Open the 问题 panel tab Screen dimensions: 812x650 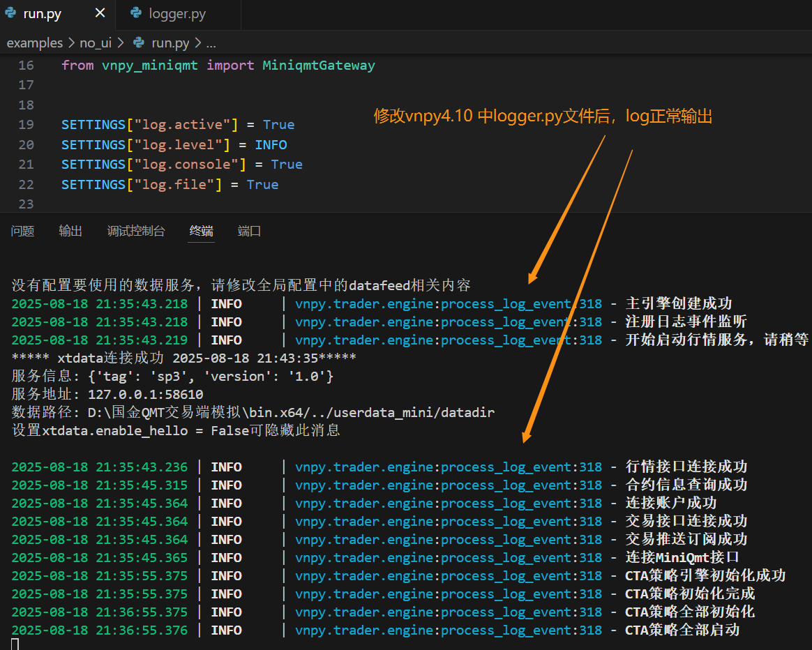click(22, 231)
